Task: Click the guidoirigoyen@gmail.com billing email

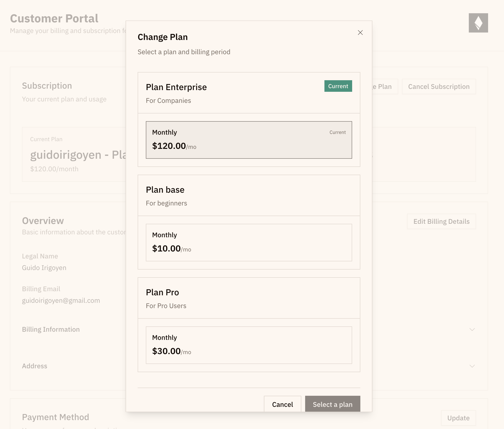Action: (x=61, y=300)
